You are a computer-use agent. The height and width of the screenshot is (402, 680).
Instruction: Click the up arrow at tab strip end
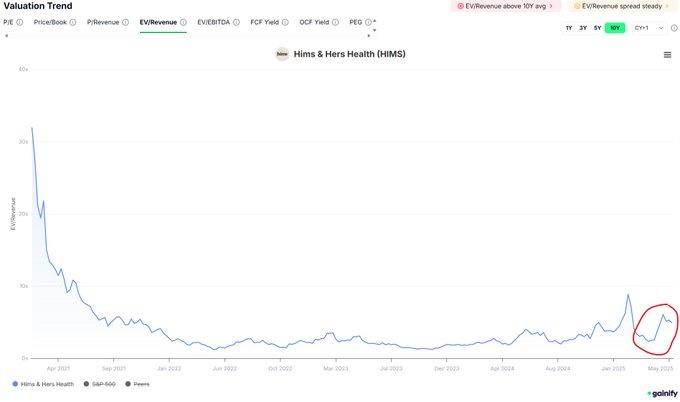[375, 21]
